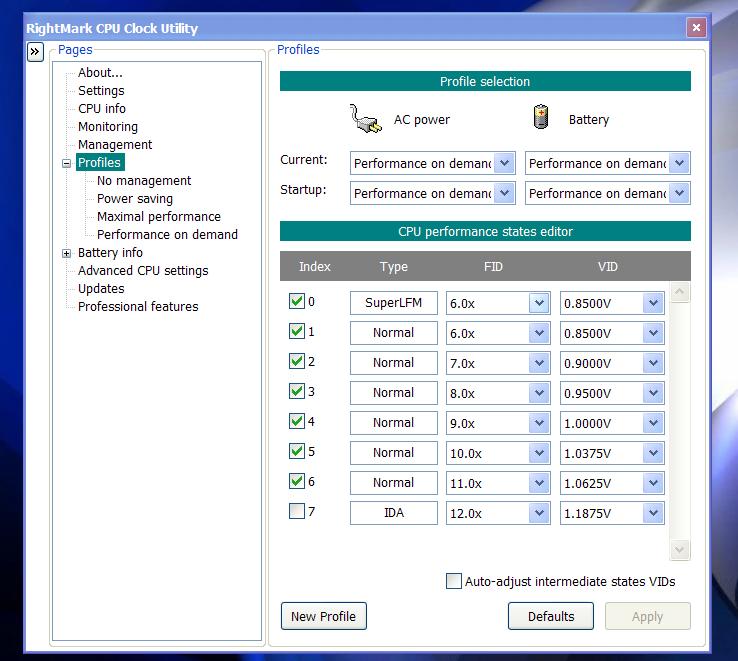Open FID dropdown showing 7.0x
The width and height of the screenshot is (738, 661).
click(539, 363)
